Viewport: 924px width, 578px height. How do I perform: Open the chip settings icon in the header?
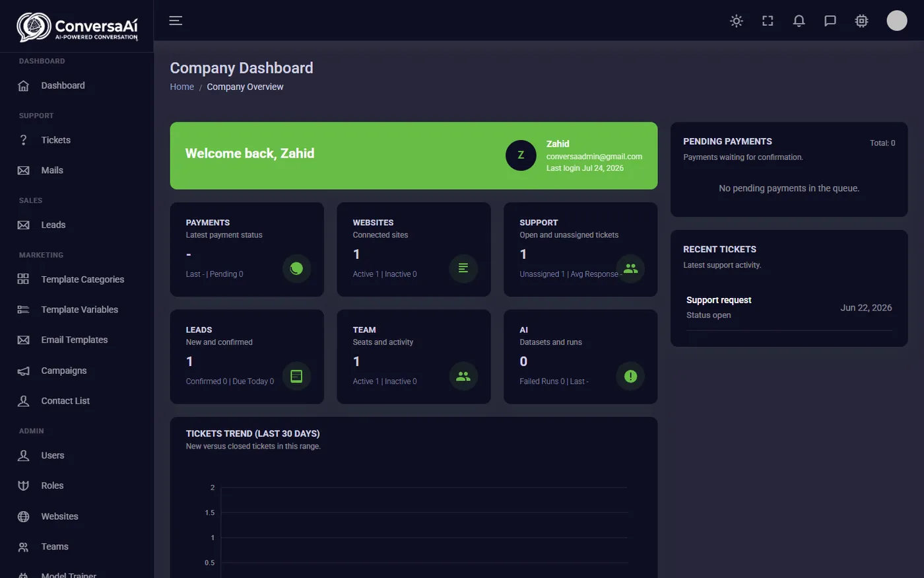click(x=861, y=21)
